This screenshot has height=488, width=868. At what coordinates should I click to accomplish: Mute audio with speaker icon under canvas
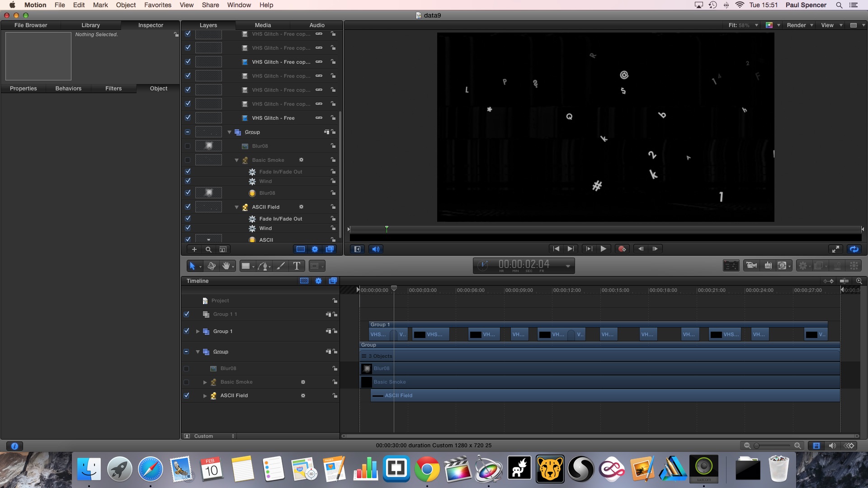point(376,249)
